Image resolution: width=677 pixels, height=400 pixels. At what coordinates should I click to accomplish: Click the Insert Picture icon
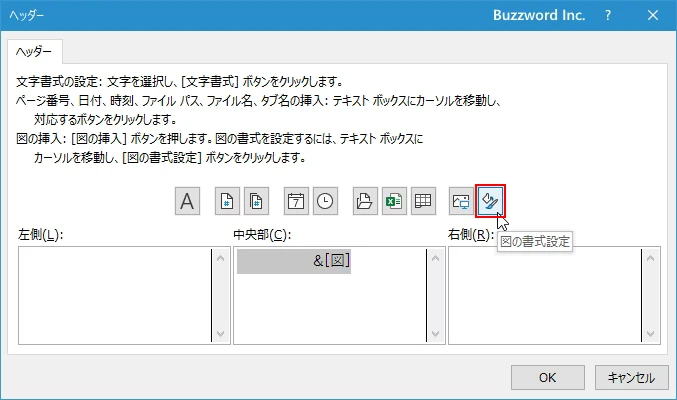point(461,201)
